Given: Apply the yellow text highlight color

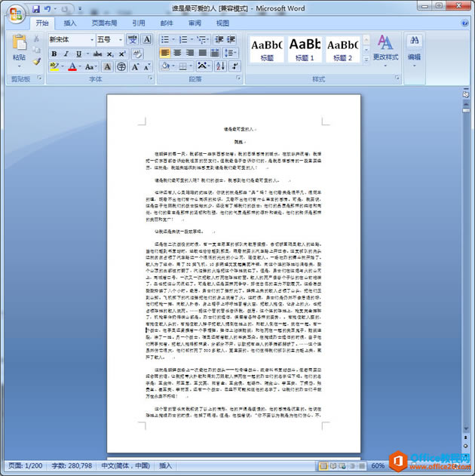Looking at the screenshot, I should pyautogui.click(x=54, y=66).
